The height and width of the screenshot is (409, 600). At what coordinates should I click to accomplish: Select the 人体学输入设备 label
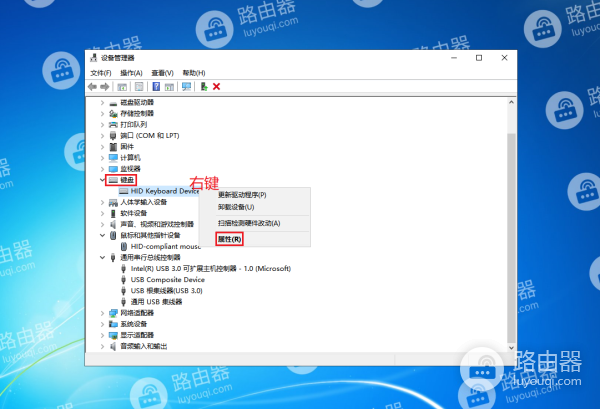coord(143,202)
